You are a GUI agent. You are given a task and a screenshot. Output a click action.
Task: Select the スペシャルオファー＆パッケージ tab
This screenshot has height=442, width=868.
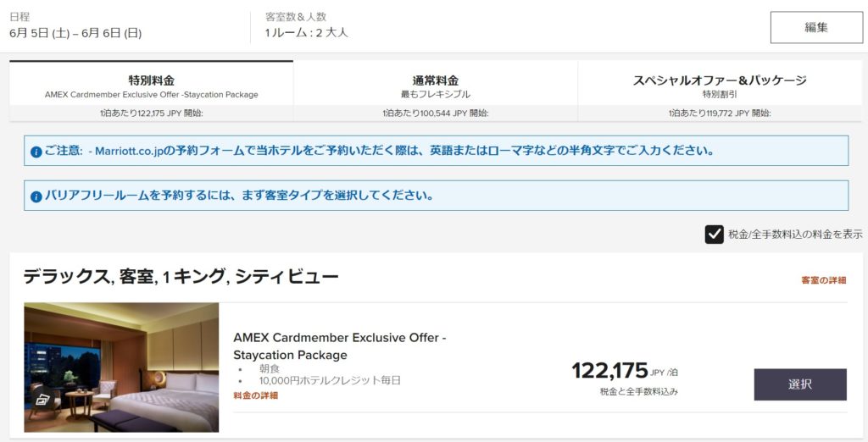pyautogui.click(x=719, y=86)
